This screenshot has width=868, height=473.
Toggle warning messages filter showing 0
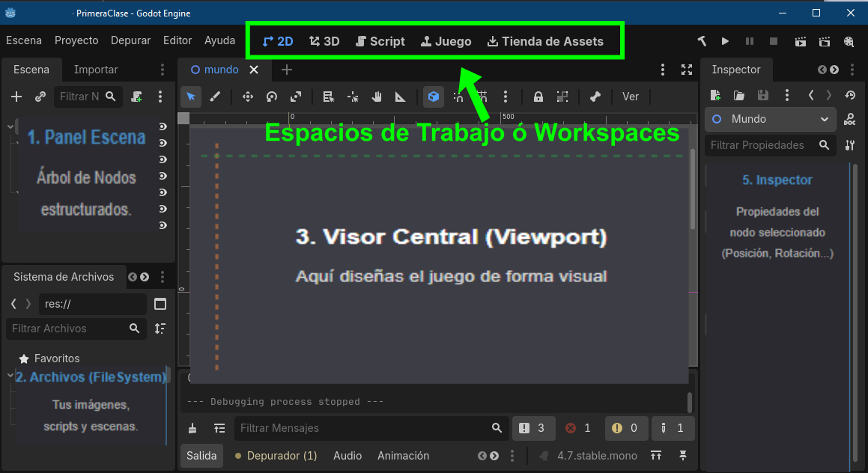pos(625,428)
